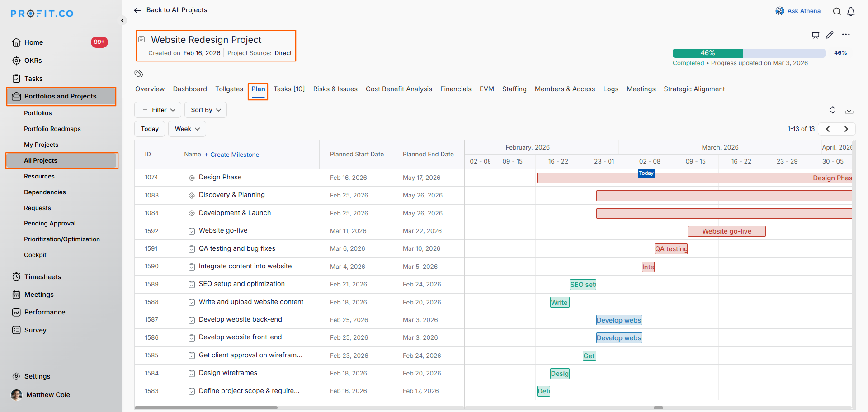Switch to the Tasks [10] tab
This screenshot has height=412, width=868.
coord(289,89)
